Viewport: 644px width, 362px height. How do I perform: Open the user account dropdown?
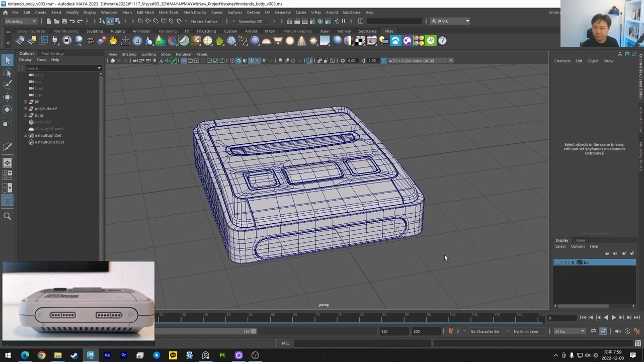coord(450,21)
